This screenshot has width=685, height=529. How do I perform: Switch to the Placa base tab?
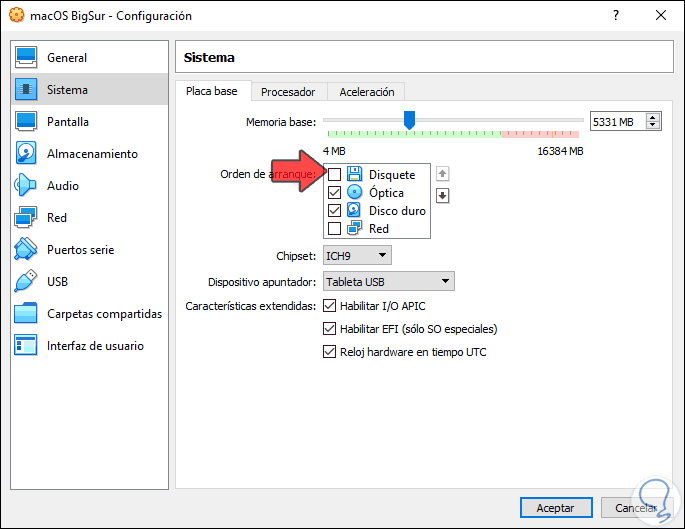click(212, 91)
